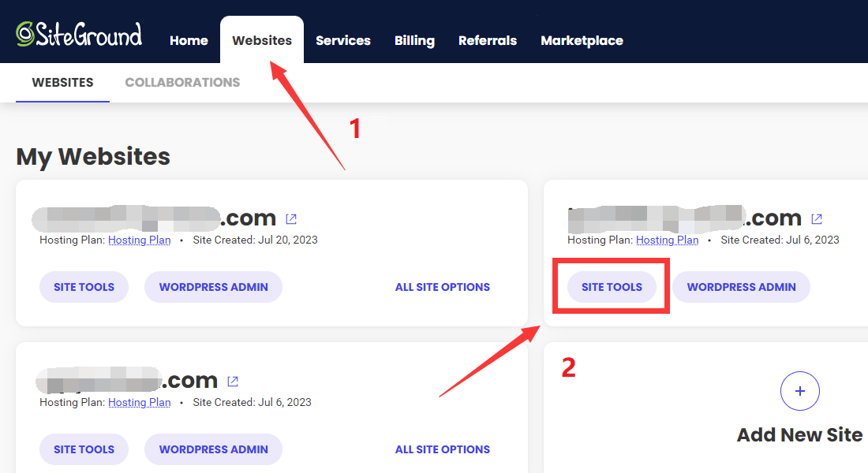
Task: Open ALL SITE OPTIONS for the third website
Action: click(x=442, y=449)
